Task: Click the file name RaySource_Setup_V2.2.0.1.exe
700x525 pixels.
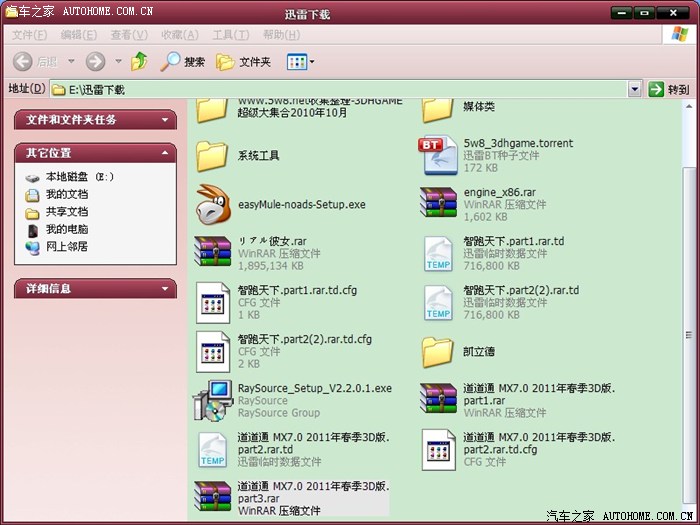Action: [x=315, y=388]
